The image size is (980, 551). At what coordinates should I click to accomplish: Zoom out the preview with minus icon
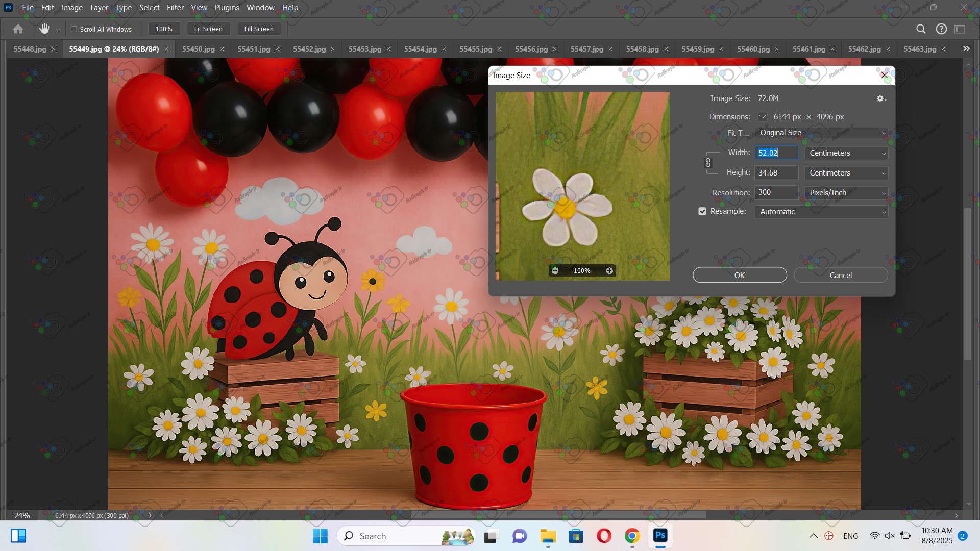[x=555, y=271]
